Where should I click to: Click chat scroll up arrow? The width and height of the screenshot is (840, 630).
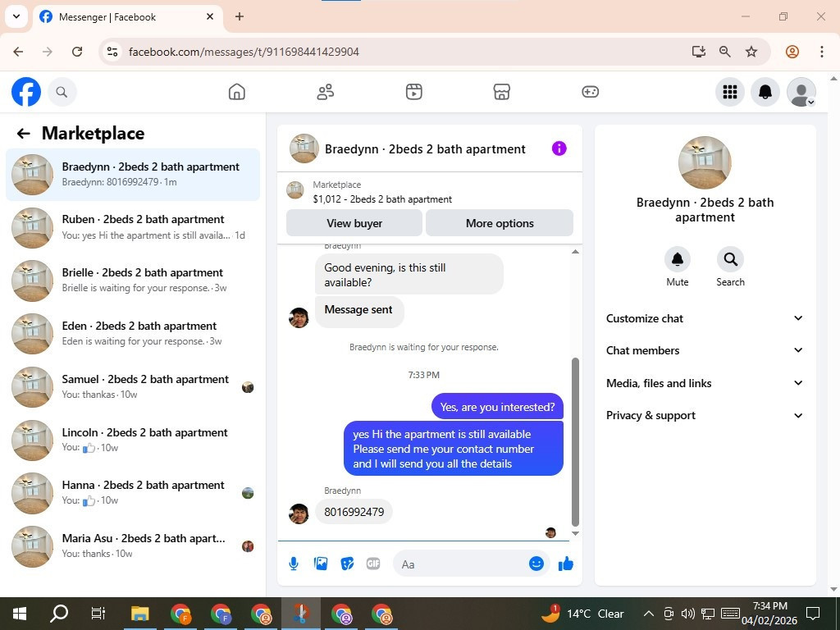[x=575, y=252]
